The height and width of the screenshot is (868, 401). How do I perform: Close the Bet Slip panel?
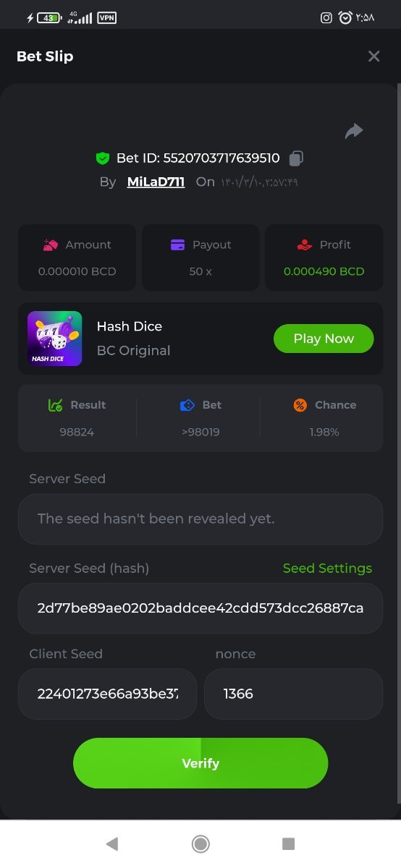[373, 56]
